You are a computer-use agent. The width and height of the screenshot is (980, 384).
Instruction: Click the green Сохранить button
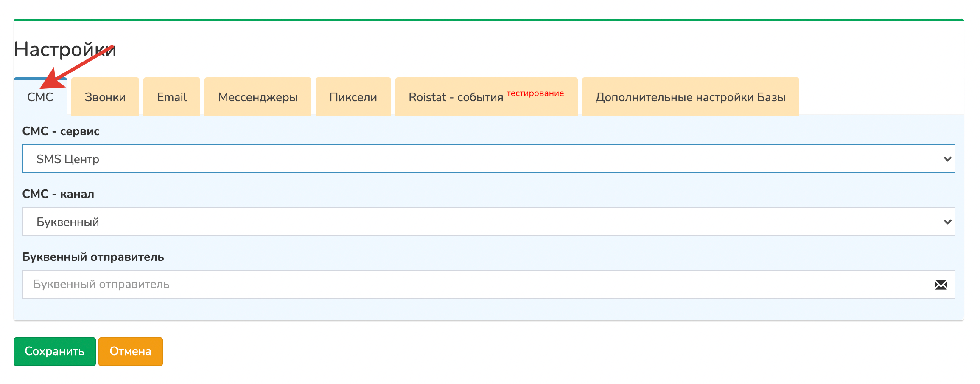55,352
